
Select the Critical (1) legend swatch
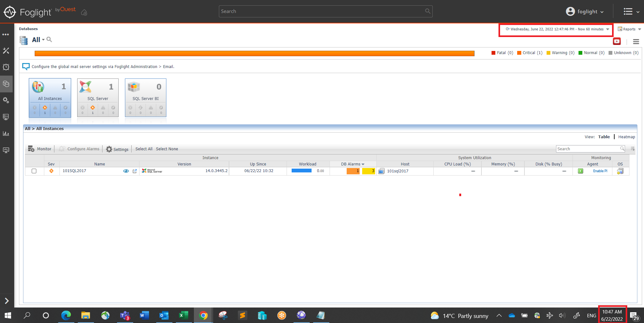(x=519, y=53)
